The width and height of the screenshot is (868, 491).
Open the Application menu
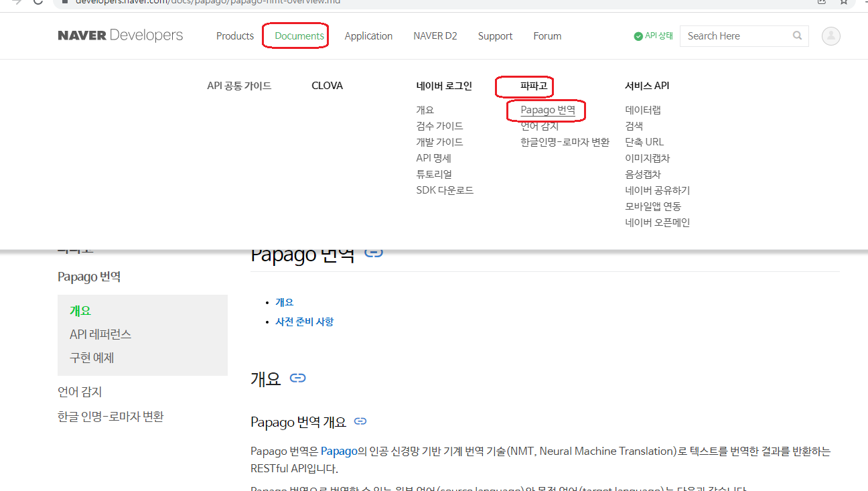click(368, 36)
